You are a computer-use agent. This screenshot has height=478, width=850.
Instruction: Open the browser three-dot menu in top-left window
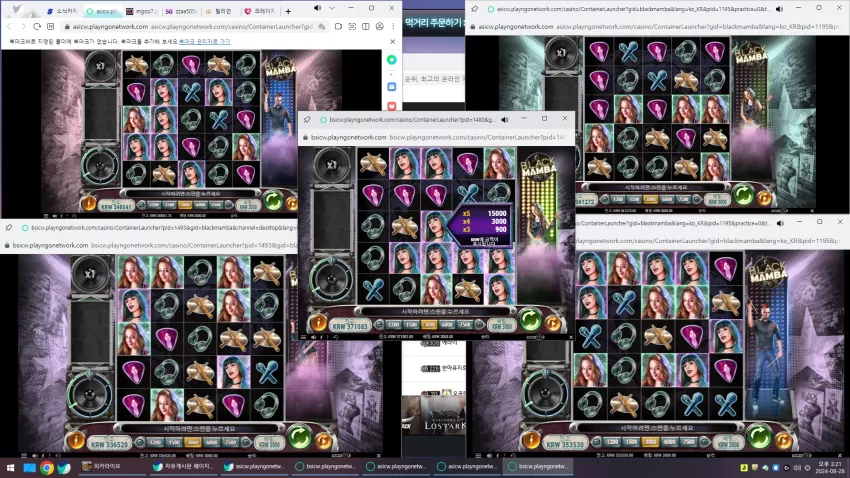click(x=393, y=26)
